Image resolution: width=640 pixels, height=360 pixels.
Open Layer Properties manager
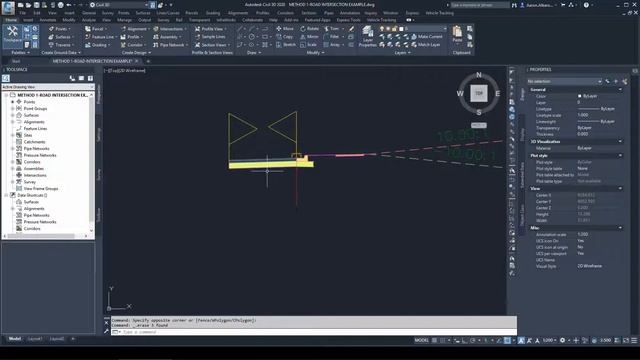pos(367,37)
